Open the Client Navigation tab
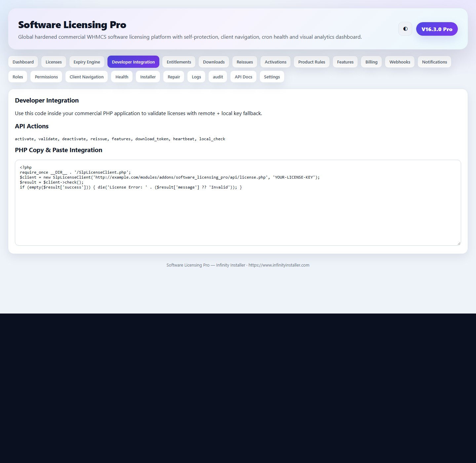This screenshot has width=476, height=463. (87, 77)
